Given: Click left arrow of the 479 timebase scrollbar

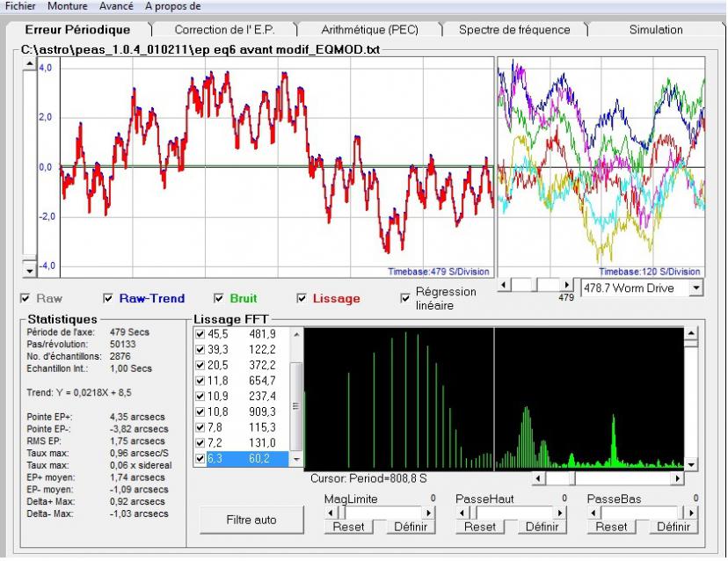Looking at the screenshot, I should [503, 284].
